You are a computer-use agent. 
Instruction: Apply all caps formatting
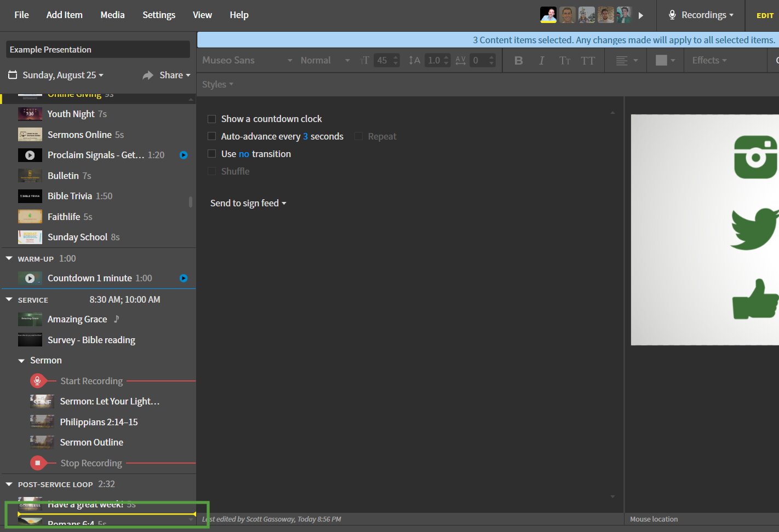(588, 60)
